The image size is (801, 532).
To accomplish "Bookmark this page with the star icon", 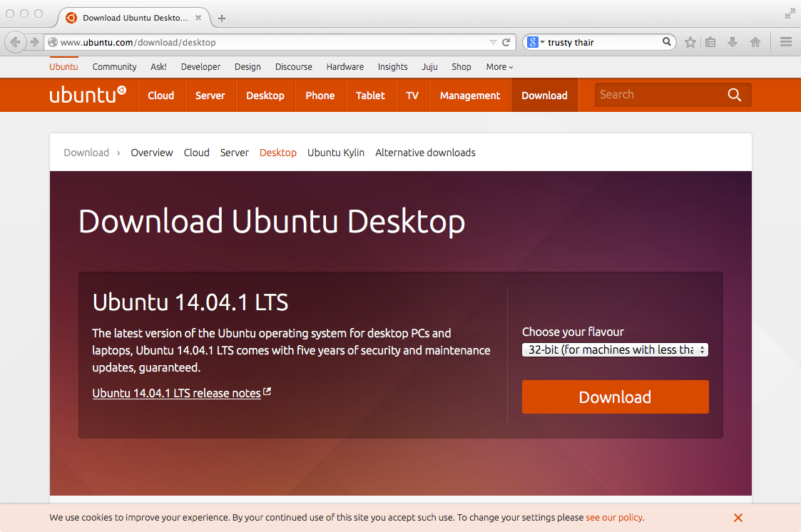I will pyautogui.click(x=690, y=42).
